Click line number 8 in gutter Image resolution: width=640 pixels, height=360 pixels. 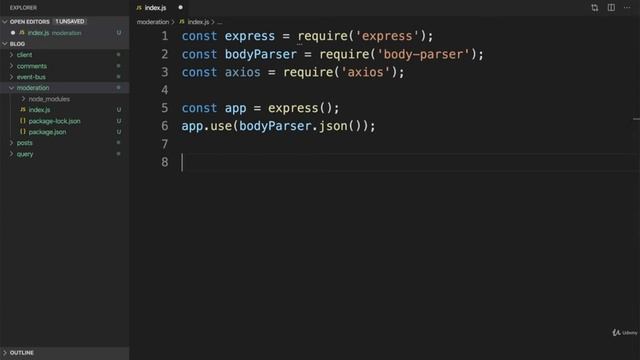164,162
